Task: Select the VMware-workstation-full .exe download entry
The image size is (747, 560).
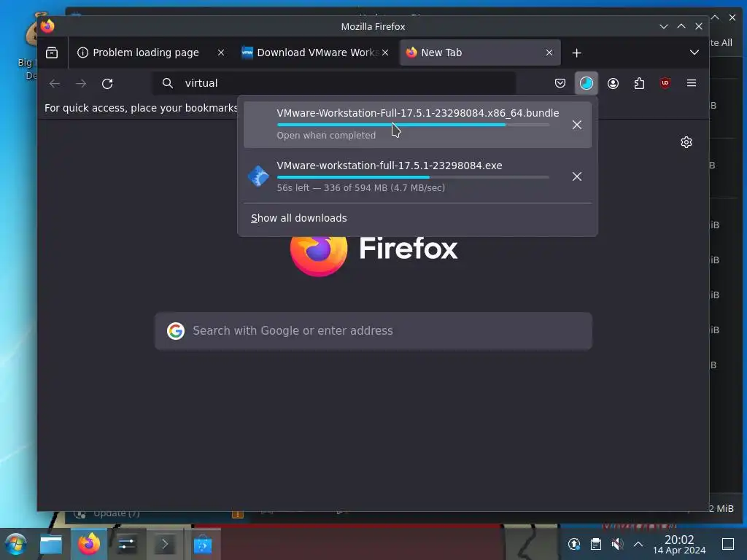Action: pyautogui.click(x=417, y=176)
